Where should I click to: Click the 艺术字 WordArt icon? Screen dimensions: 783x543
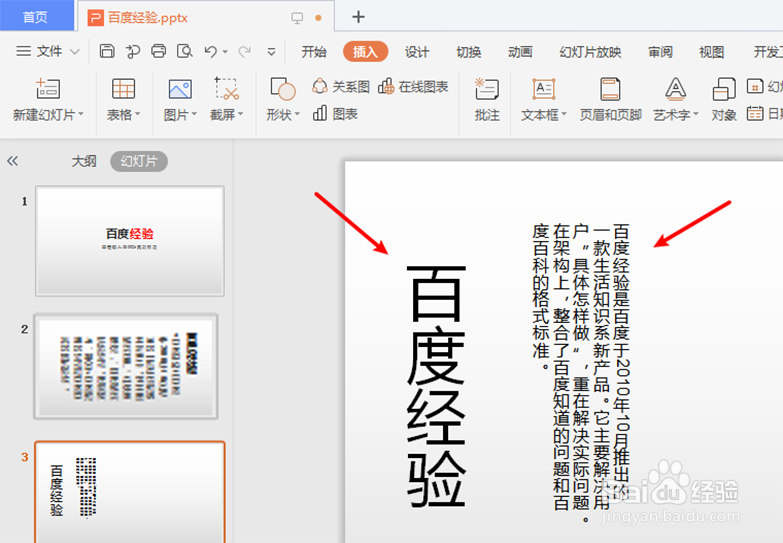[675, 89]
